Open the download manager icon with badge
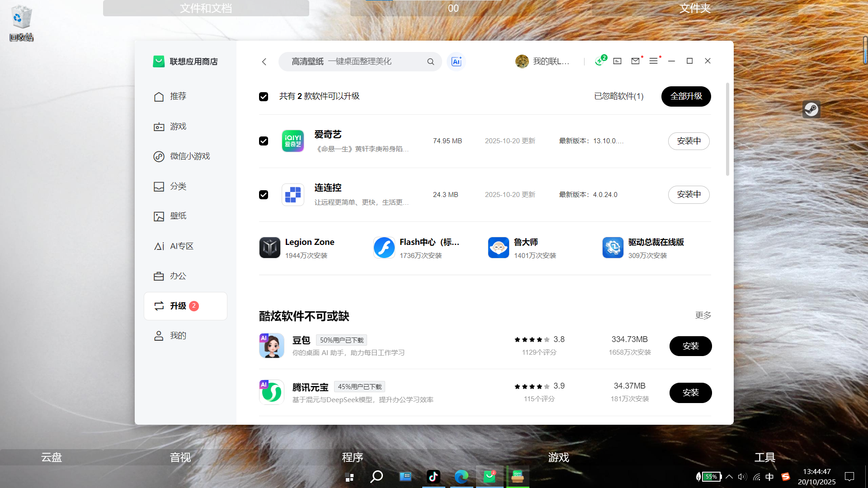The height and width of the screenshot is (488, 868). pyautogui.click(x=599, y=61)
